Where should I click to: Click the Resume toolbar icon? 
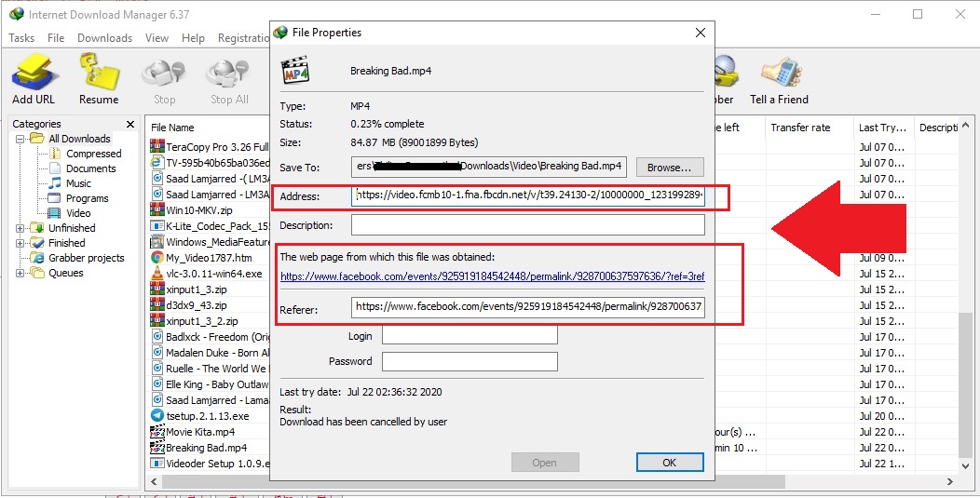point(99,73)
